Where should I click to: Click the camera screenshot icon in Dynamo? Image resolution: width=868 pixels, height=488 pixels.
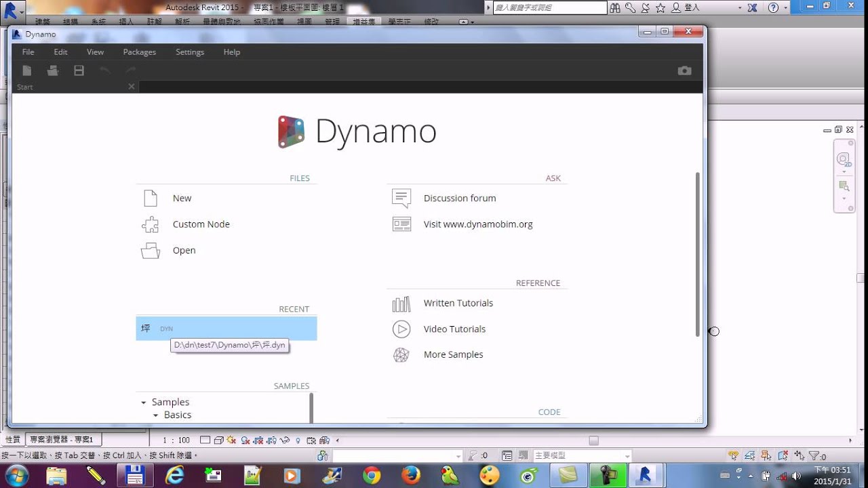pyautogui.click(x=684, y=70)
